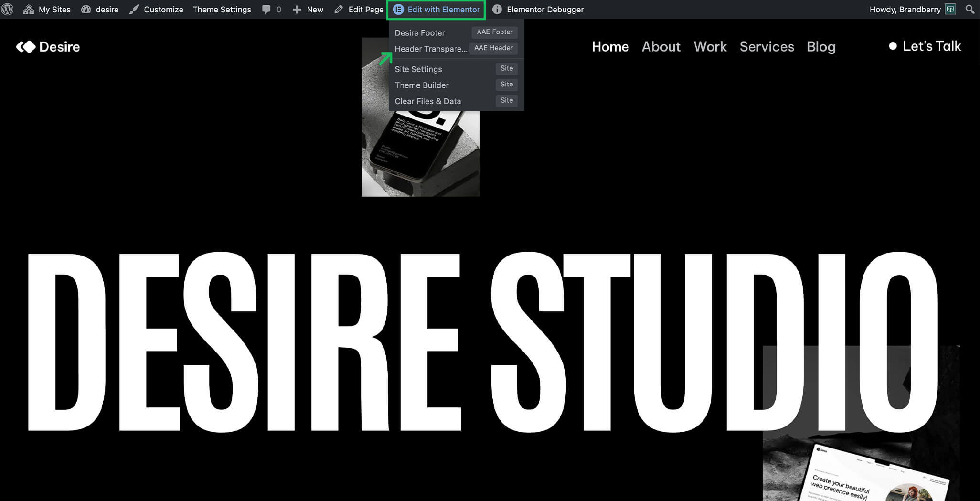
Task: Select Clear Files & Data option
Action: tap(427, 101)
